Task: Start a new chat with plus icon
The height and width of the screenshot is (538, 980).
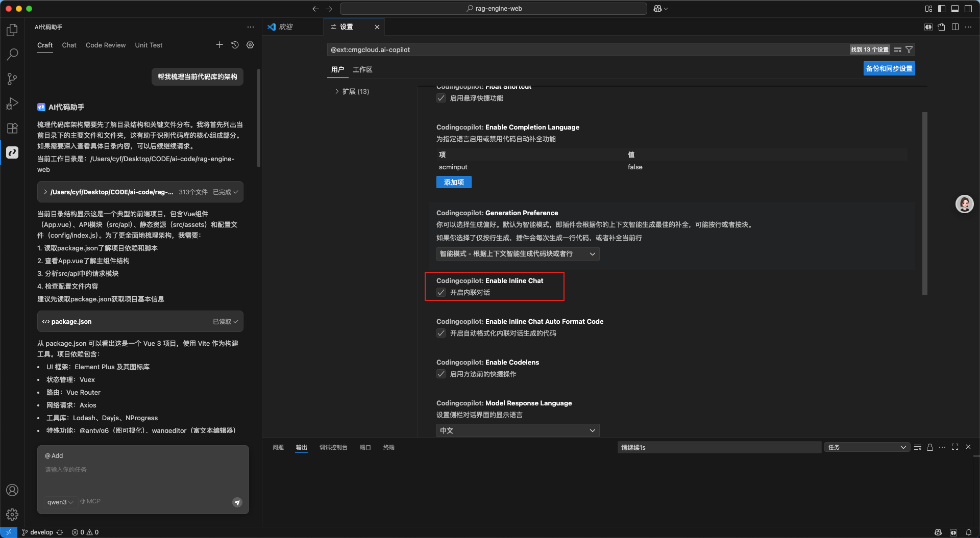Action: click(x=219, y=45)
